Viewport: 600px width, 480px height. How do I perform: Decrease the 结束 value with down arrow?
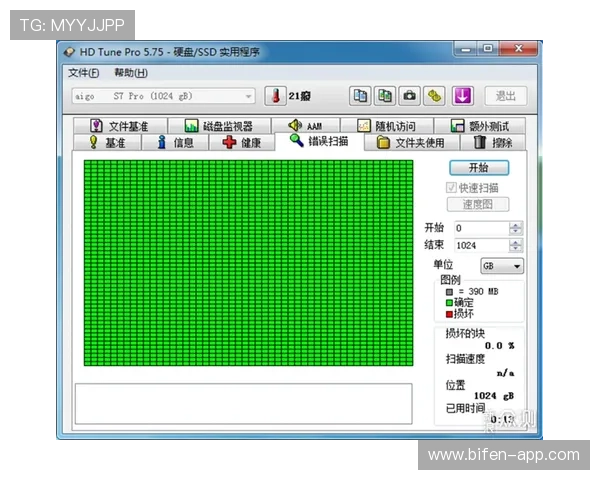point(515,249)
